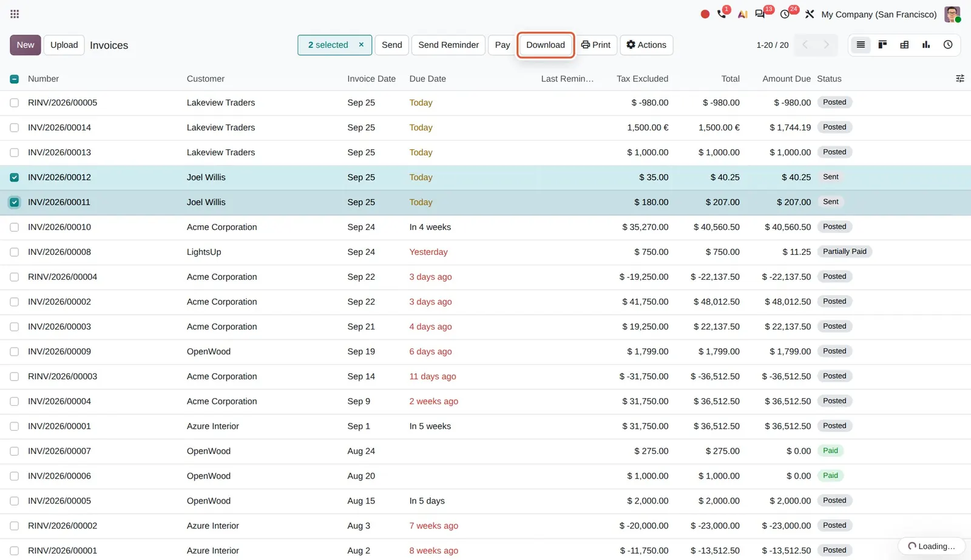Switch to pivot table view
Viewport: 971px width, 560px height.
904,45
